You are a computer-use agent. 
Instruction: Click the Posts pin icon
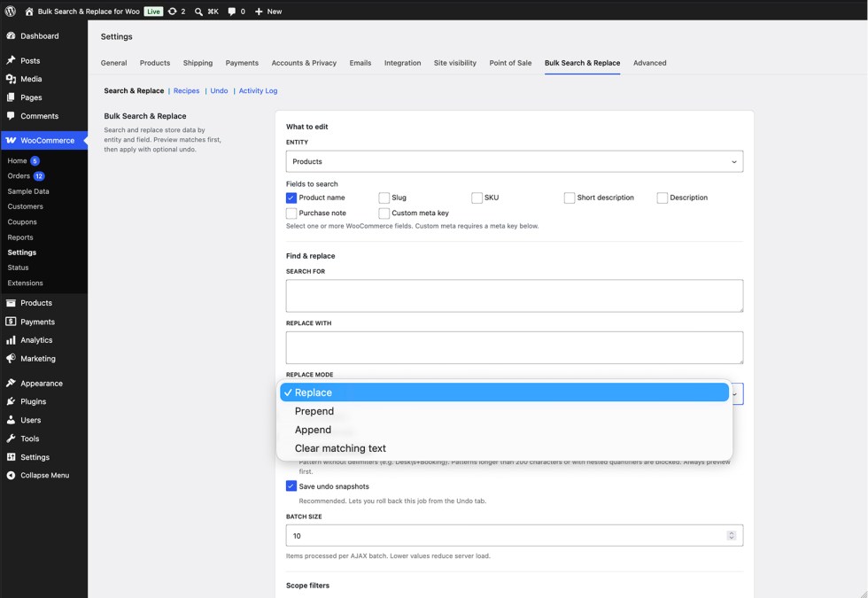tap(11, 60)
